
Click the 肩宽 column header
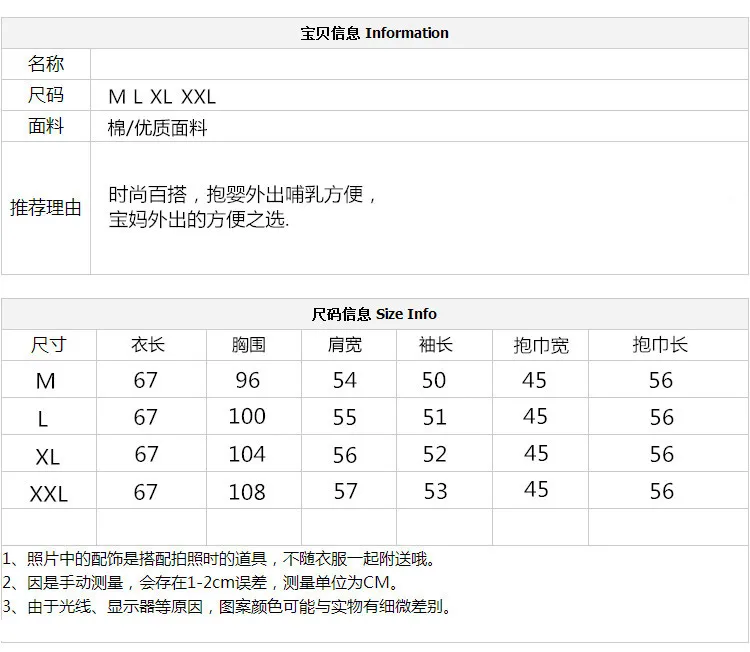[345, 344]
